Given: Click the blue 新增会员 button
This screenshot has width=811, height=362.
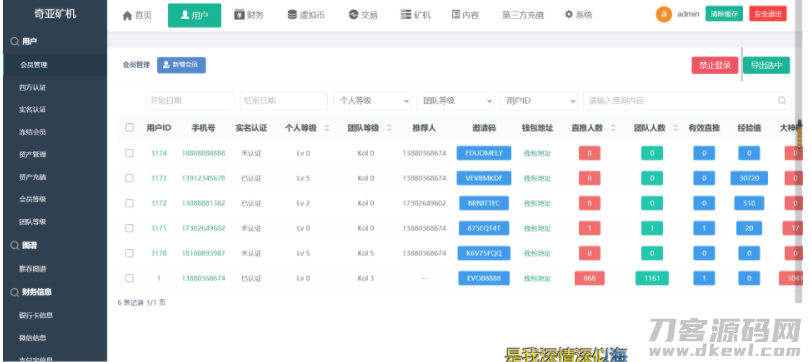Looking at the screenshot, I should pyautogui.click(x=181, y=65).
